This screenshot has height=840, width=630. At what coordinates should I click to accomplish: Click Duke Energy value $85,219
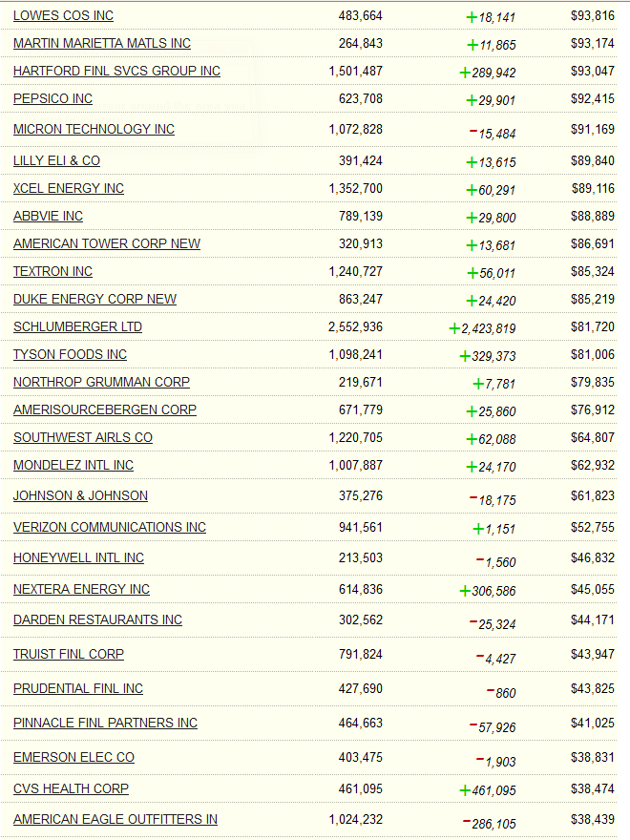593,299
